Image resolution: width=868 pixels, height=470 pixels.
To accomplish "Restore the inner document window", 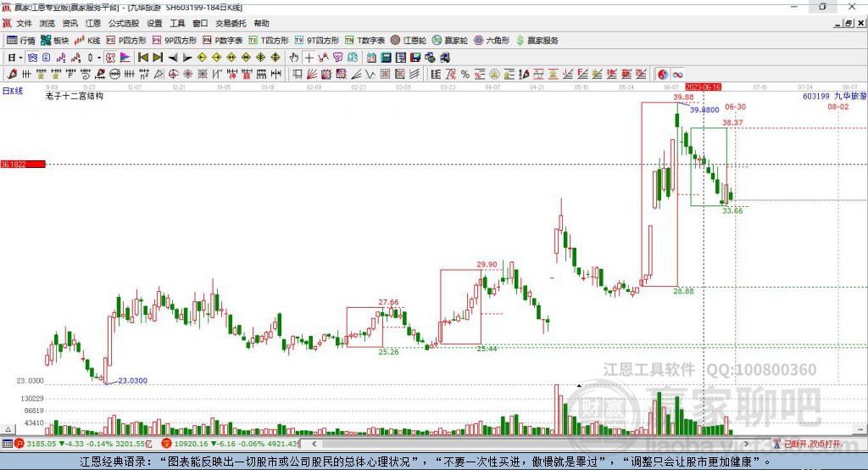I will [x=849, y=23].
